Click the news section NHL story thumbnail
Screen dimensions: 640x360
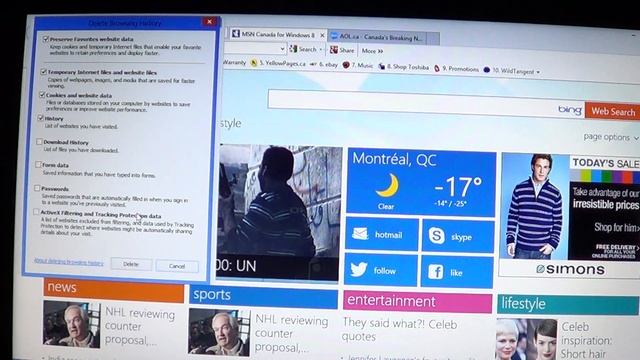71,324
